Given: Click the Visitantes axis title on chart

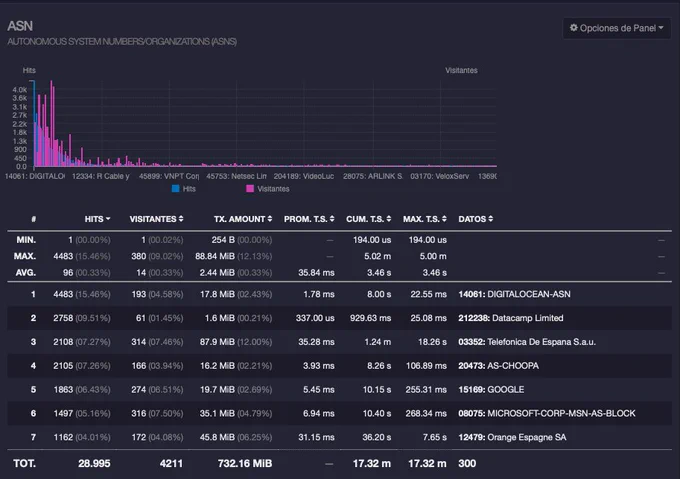Looking at the screenshot, I should [x=461, y=70].
